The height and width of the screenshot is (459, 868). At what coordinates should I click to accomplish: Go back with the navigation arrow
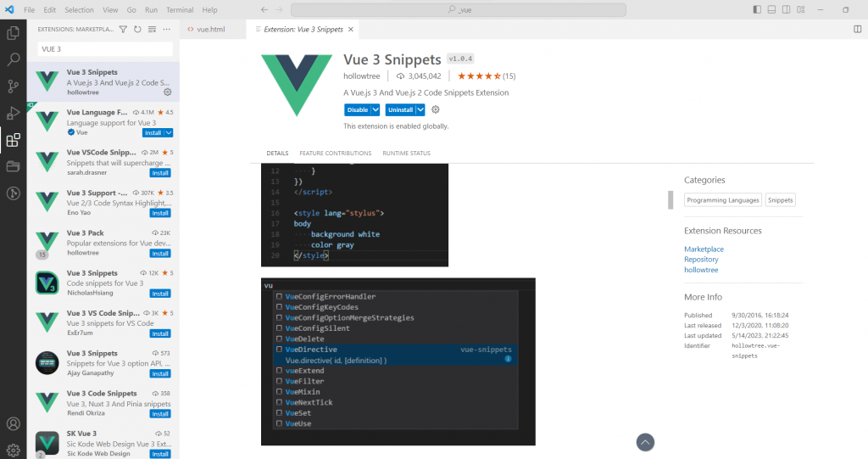point(264,10)
